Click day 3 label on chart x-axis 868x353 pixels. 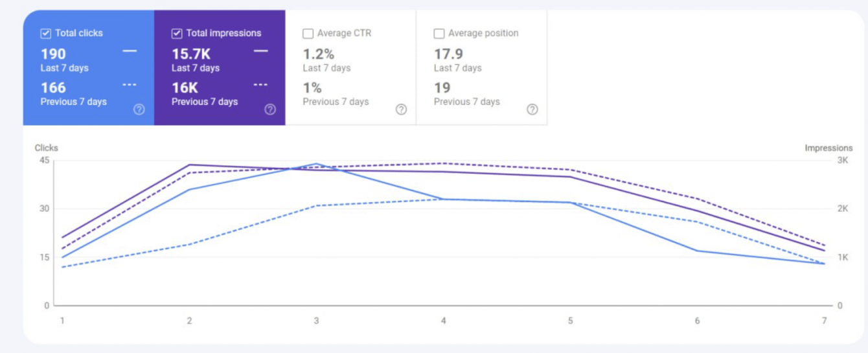click(316, 321)
